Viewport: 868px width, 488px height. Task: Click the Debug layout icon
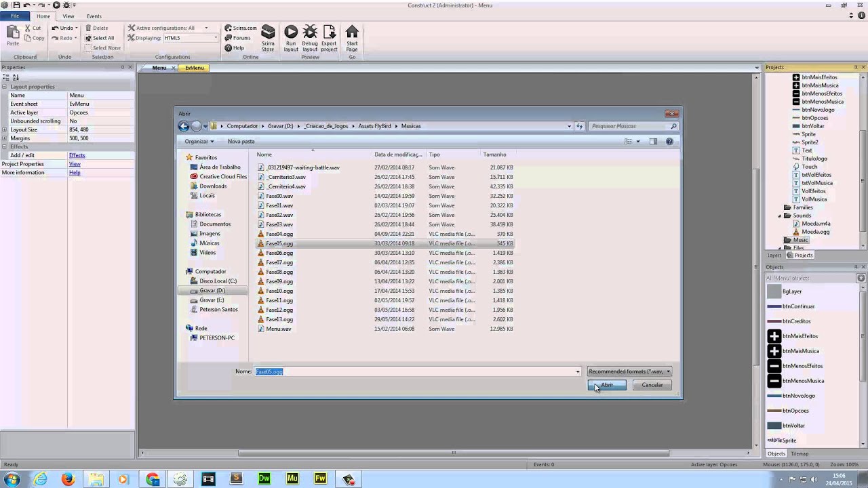pos(310,38)
